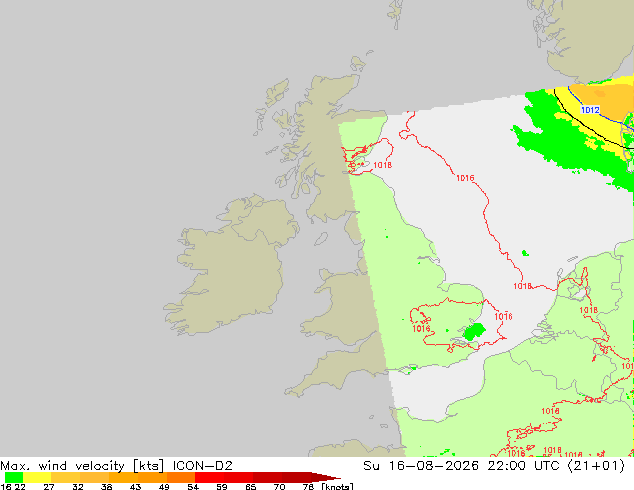
Task: Click the 70–78 knots legend swatch
Action: (296, 477)
